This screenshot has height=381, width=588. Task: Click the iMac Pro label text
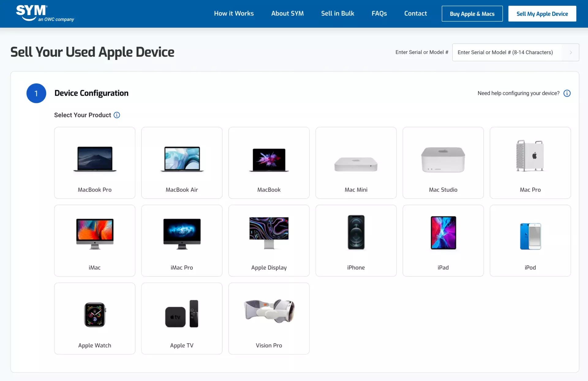(182, 267)
